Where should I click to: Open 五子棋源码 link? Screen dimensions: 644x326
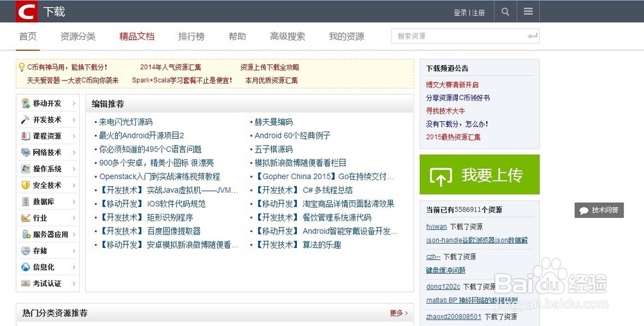(274, 149)
